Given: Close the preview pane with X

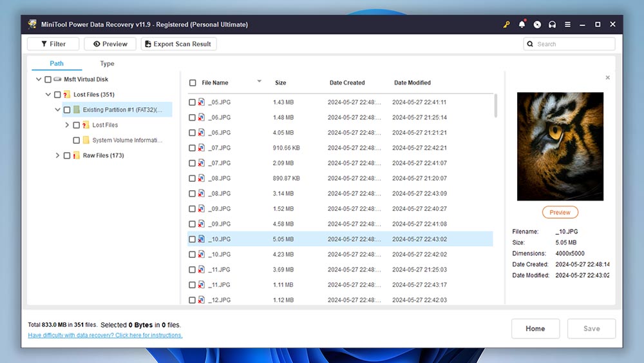Looking at the screenshot, I should coord(607,77).
